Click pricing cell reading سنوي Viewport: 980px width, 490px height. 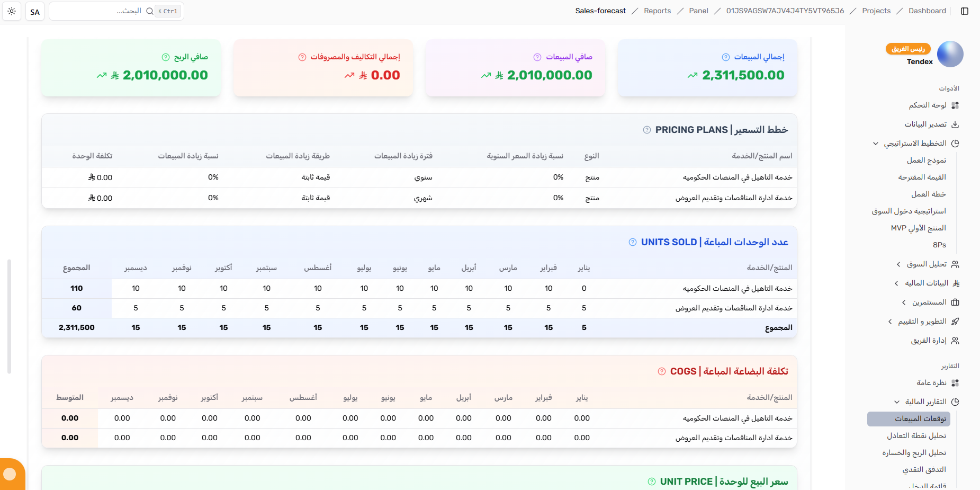coord(423,177)
